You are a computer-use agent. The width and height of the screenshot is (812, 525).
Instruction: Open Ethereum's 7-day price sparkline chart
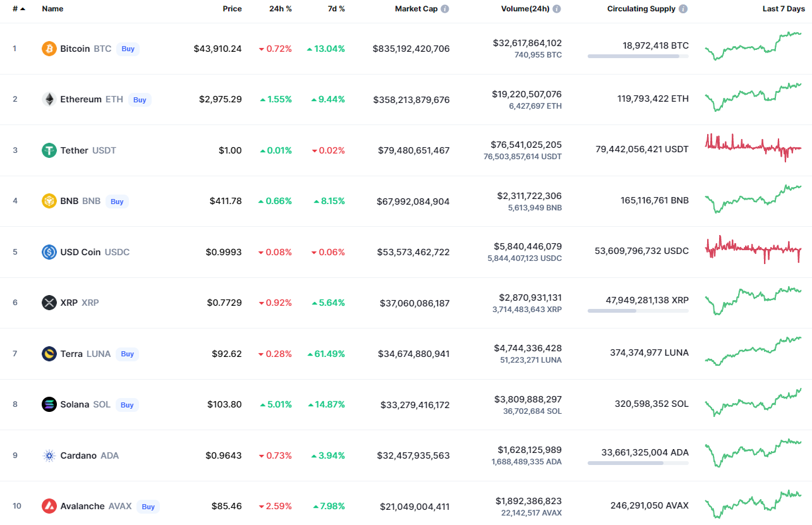coord(753,97)
